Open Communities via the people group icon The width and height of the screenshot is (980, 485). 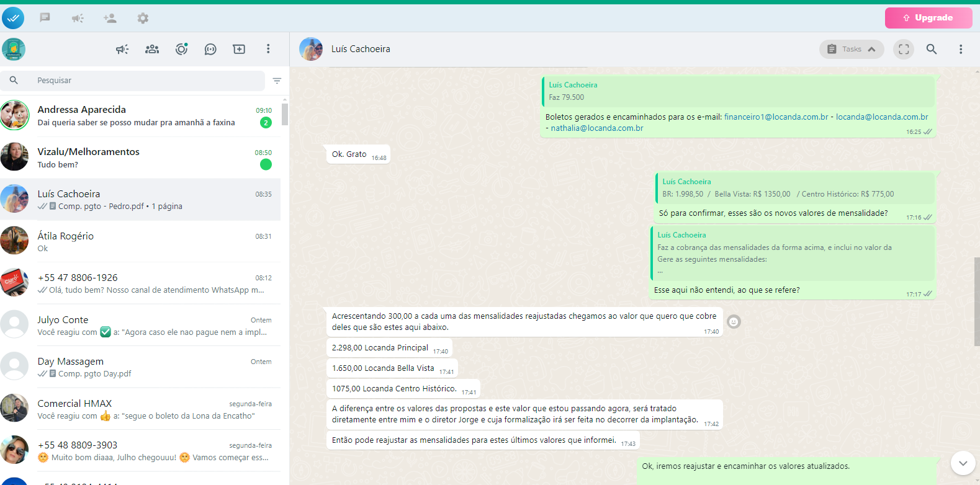coord(152,49)
